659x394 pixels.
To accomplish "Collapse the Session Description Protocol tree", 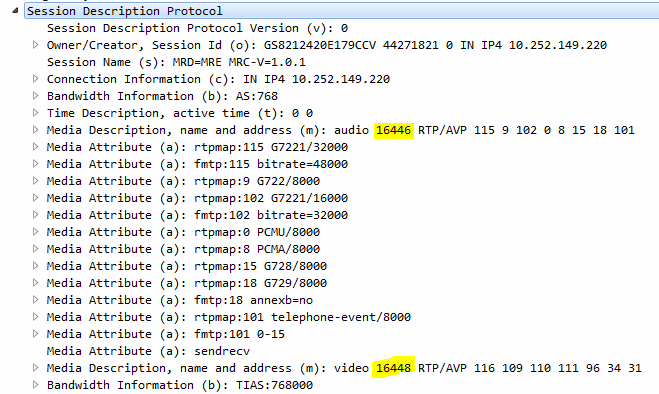I will (x=15, y=11).
